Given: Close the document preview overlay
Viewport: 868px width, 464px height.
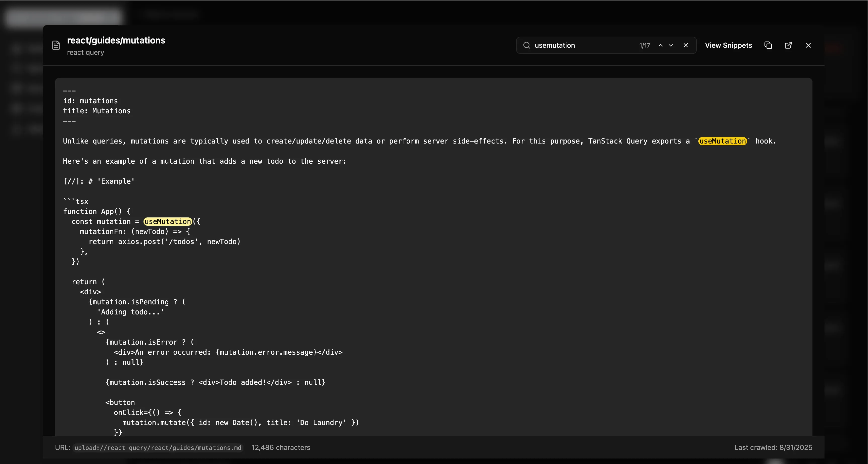Looking at the screenshot, I should [808, 45].
